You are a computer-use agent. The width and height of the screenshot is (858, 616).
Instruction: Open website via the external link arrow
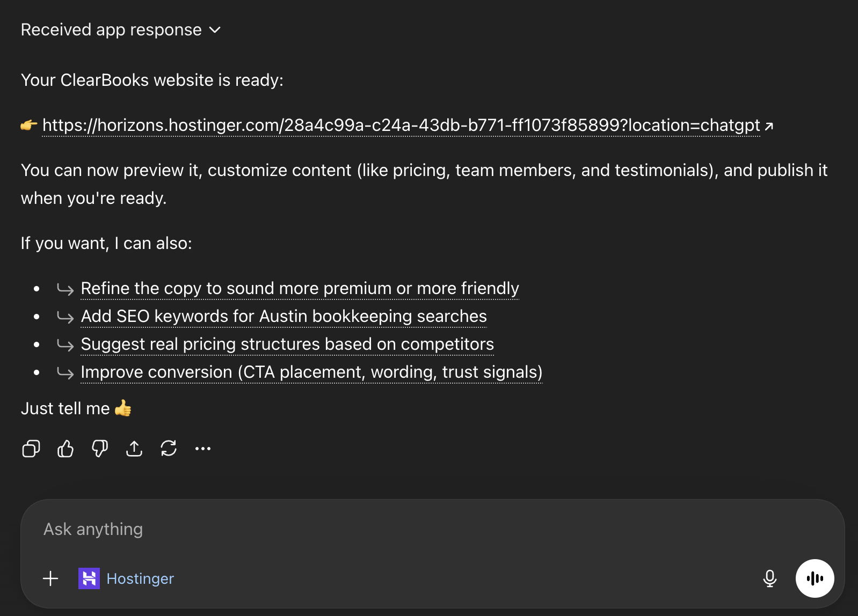click(769, 126)
